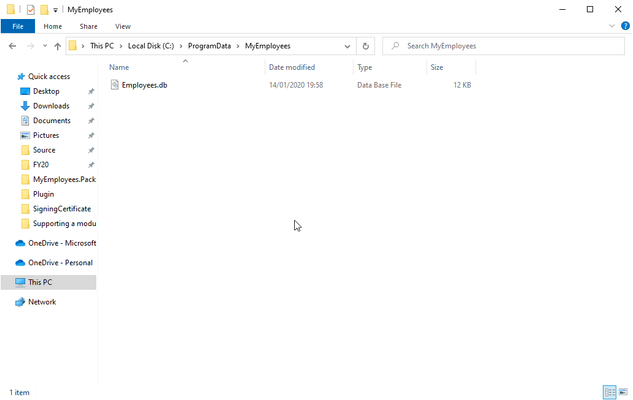The height and width of the screenshot is (400, 633).
Task: Select the Employees.db file
Action: (145, 85)
